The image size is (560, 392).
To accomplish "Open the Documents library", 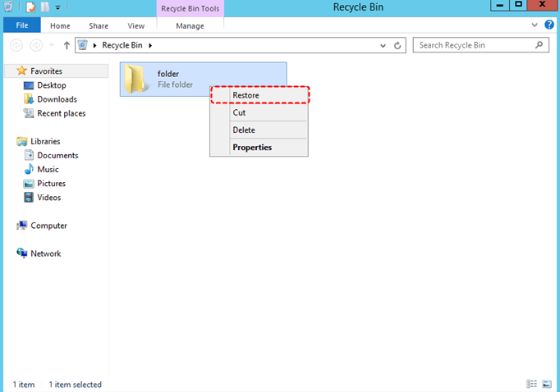I will (x=57, y=156).
